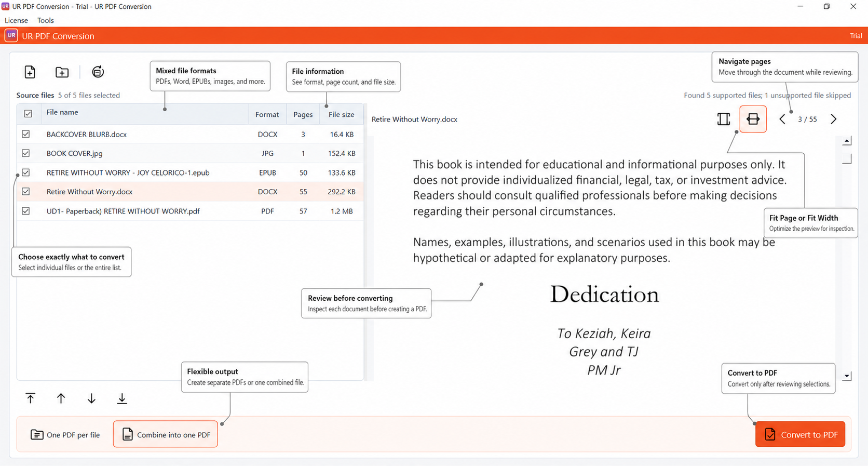Uncheck the EPUB file checkbox
The width and height of the screenshot is (868, 466).
click(x=26, y=172)
